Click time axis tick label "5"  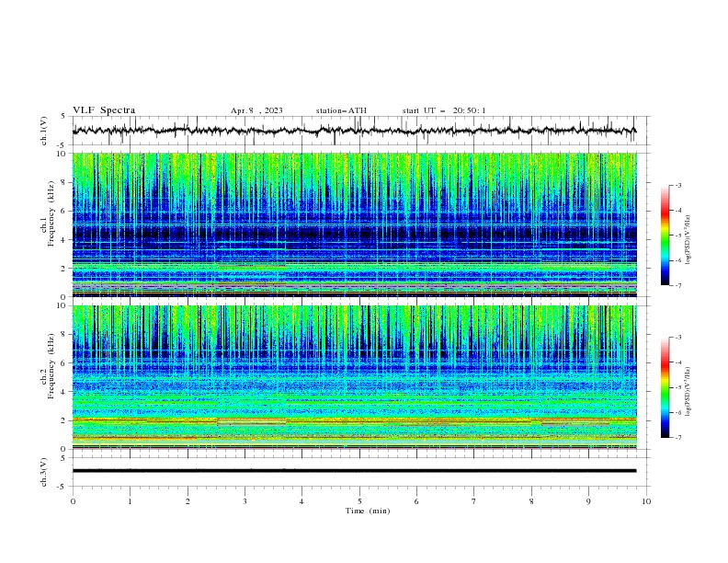pos(359,501)
